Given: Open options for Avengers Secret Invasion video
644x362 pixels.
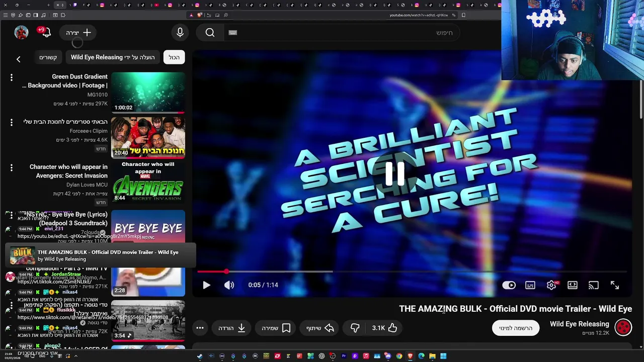Looking at the screenshot, I should click(x=11, y=167).
